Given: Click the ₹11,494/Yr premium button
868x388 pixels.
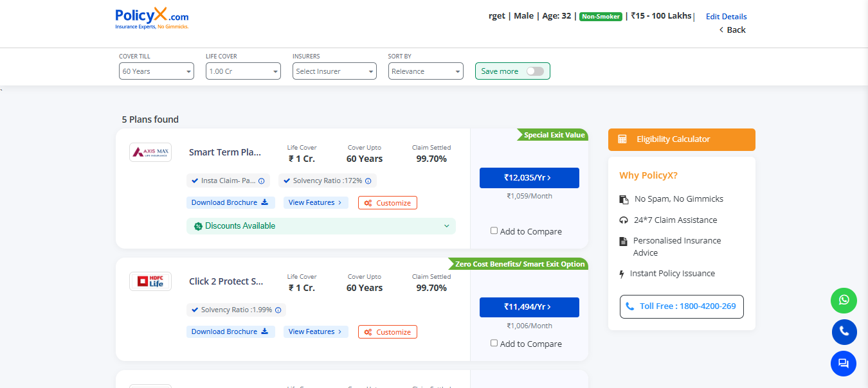Looking at the screenshot, I should [x=529, y=307].
